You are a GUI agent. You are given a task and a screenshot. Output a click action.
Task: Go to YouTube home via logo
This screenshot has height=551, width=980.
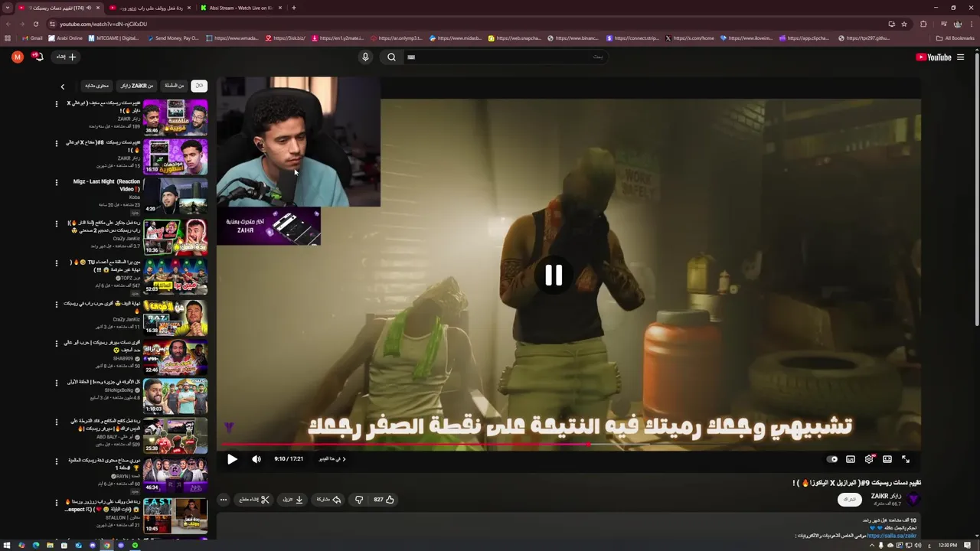point(933,57)
